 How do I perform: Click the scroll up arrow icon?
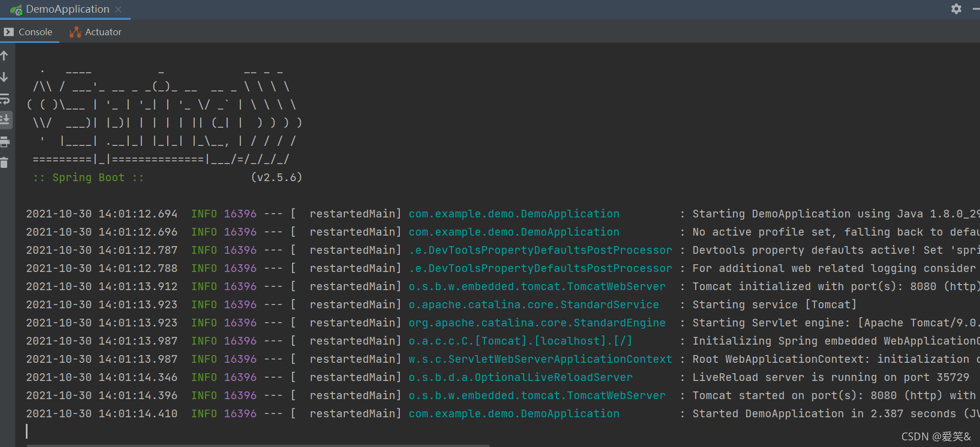[4, 56]
